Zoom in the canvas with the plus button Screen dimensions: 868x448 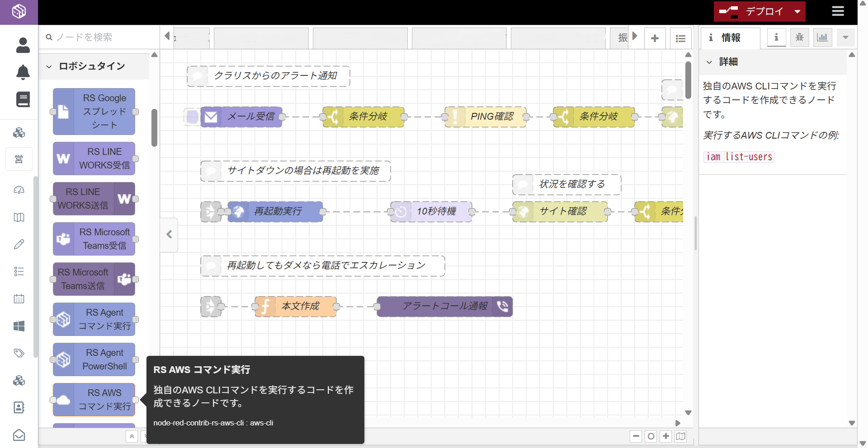pos(666,436)
